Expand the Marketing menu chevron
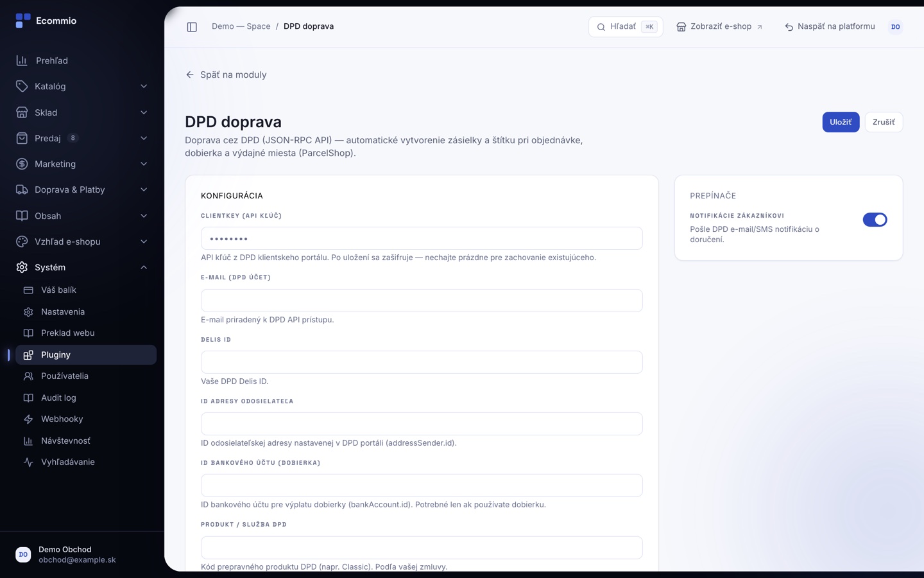This screenshot has height=578, width=924. click(144, 164)
